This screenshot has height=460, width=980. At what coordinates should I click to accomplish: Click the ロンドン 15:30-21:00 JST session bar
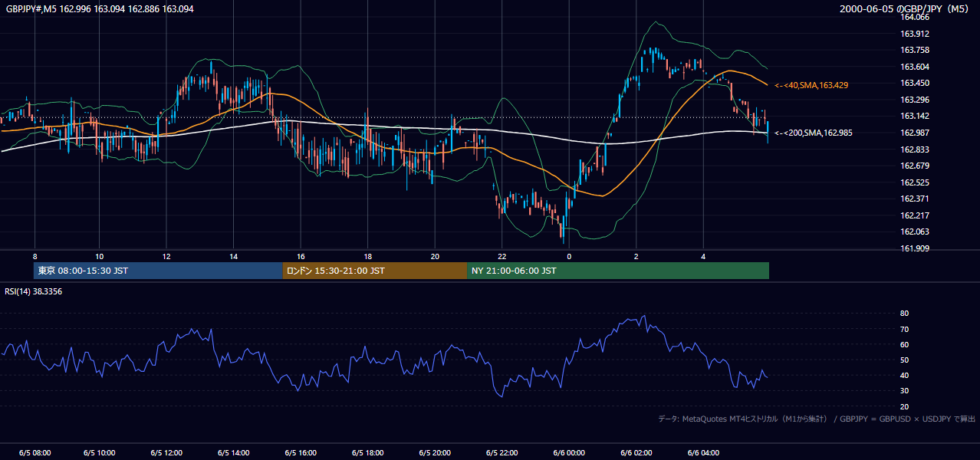pos(375,271)
